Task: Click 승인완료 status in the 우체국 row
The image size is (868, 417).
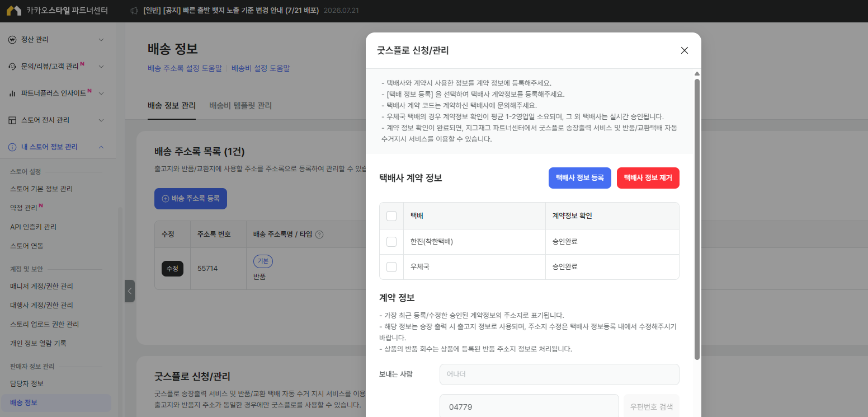Action: [x=565, y=267]
